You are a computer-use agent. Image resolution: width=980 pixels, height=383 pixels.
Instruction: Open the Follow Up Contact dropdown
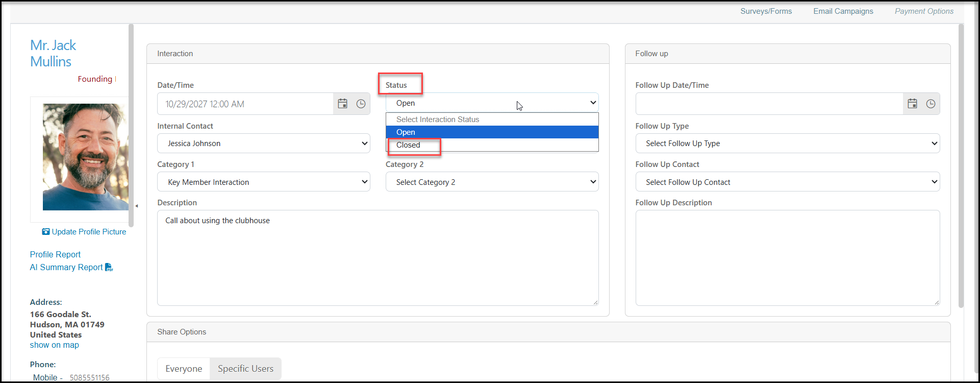point(788,182)
